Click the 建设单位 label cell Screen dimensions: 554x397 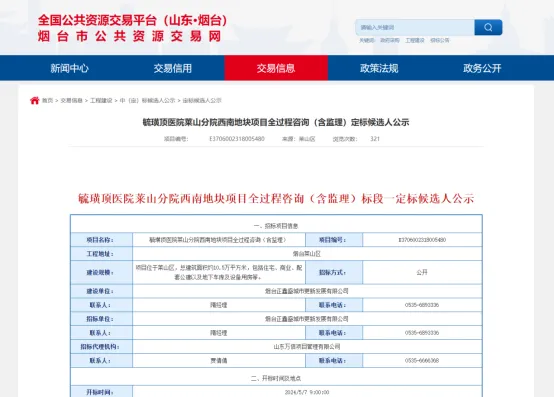click(x=101, y=291)
